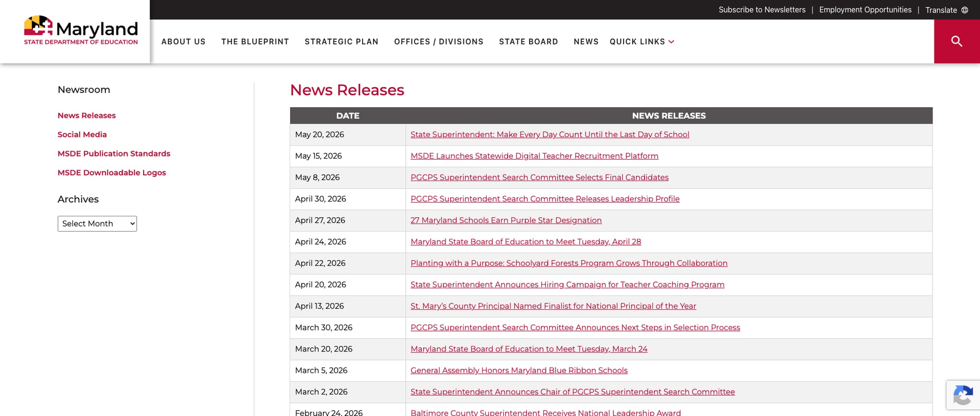Open Social Media sidebar link
Image resolution: width=980 pixels, height=416 pixels.
pyautogui.click(x=82, y=135)
